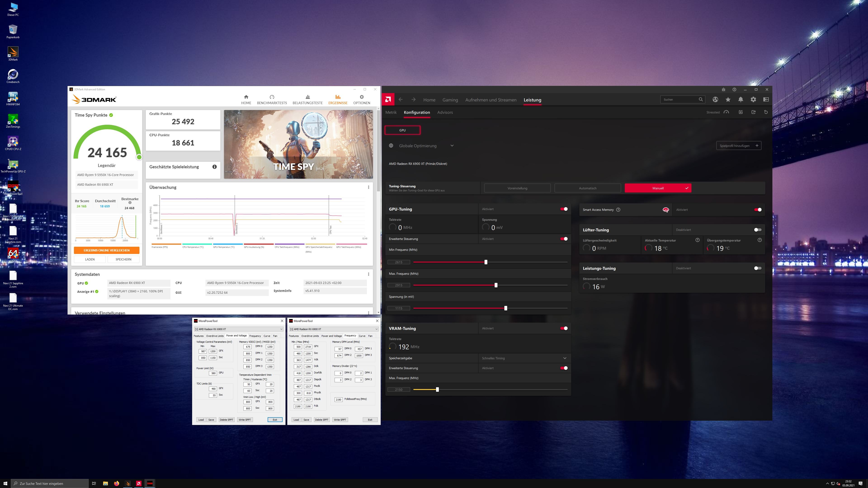Image resolution: width=868 pixels, height=488 pixels.
Task: Click the Spannung (in mV) slider handle
Action: pos(505,308)
